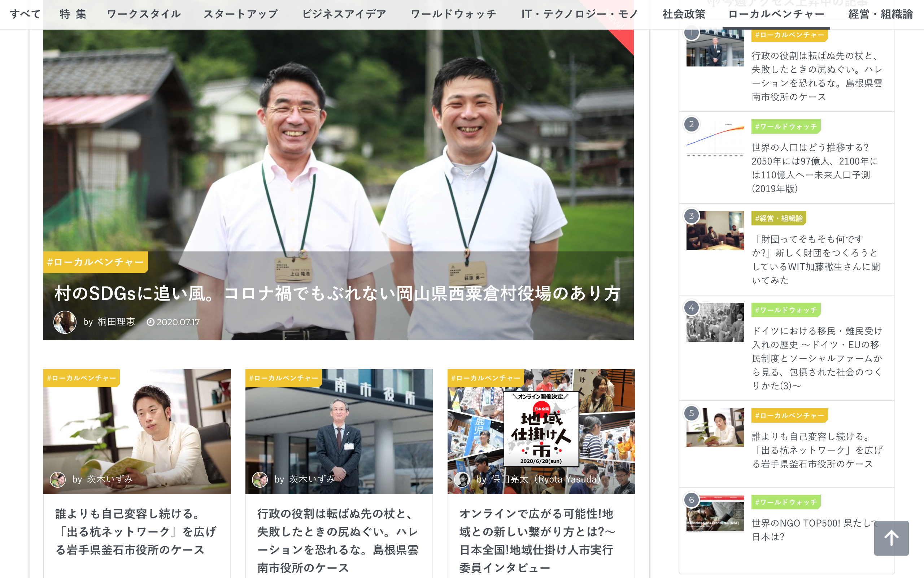Image resolution: width=924 pixels, height=578 pixels.
Task: Open 誰よりも自己変容し続ける card thumbnail
Action: pos(137,432)
